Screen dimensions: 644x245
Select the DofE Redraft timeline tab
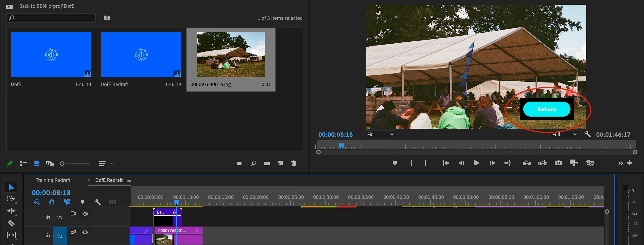[109, 180]
